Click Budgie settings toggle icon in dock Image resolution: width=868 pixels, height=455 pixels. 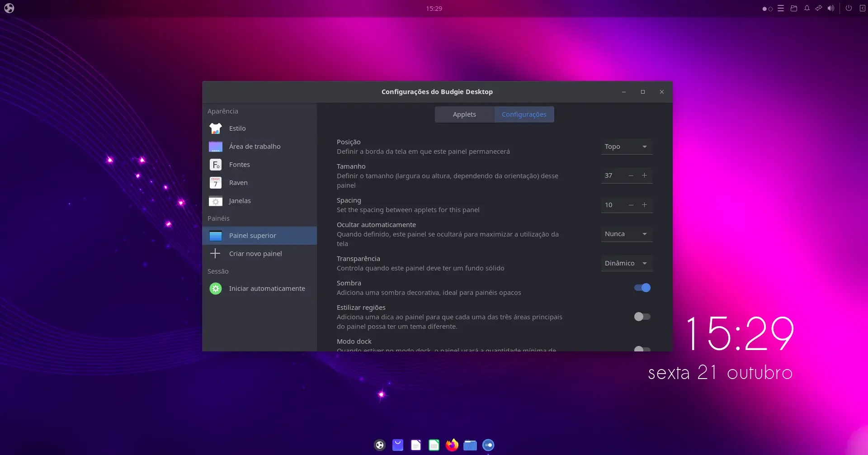(488, 445)
